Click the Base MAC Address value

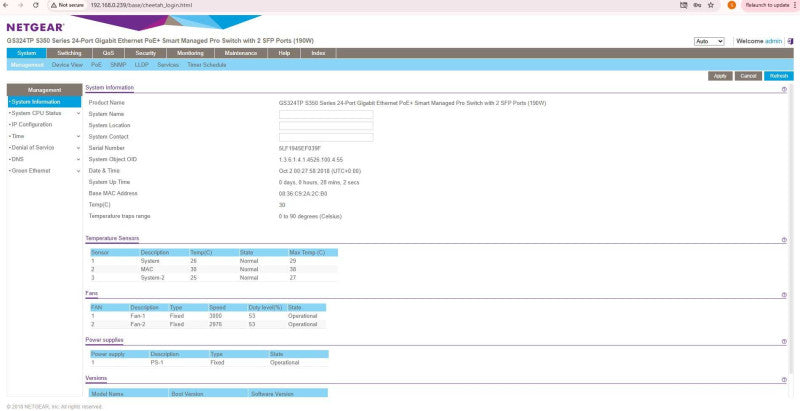[303, 194]
